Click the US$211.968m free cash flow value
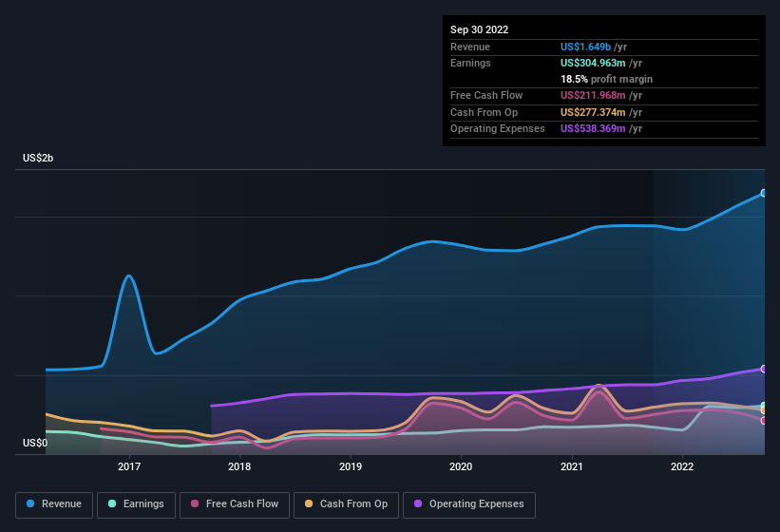Viewport: 780px width, 532px height. coord(593,95)
